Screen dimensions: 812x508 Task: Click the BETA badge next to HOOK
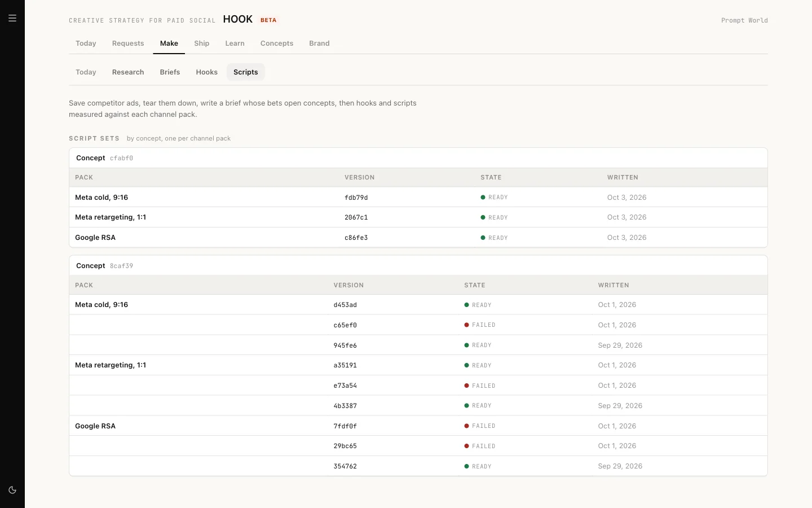click(268, 20)
